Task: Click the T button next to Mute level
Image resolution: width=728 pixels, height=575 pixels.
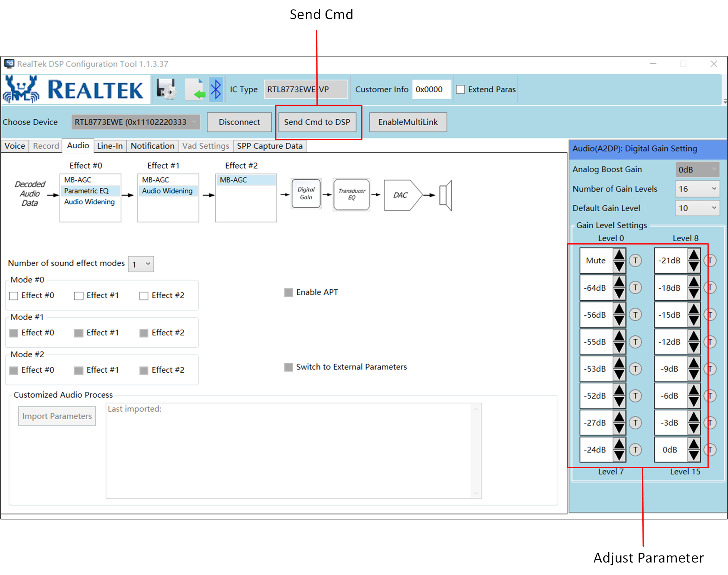Action: point(635,260)
